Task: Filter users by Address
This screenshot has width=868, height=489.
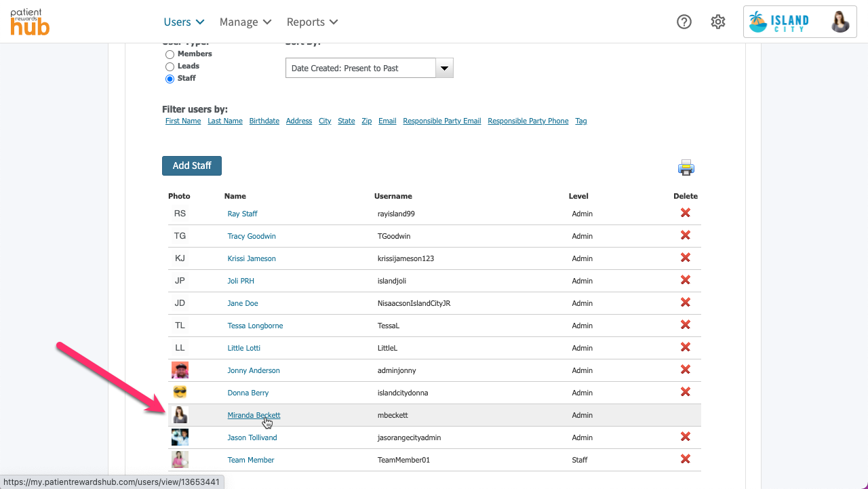Action: point(299,121)
